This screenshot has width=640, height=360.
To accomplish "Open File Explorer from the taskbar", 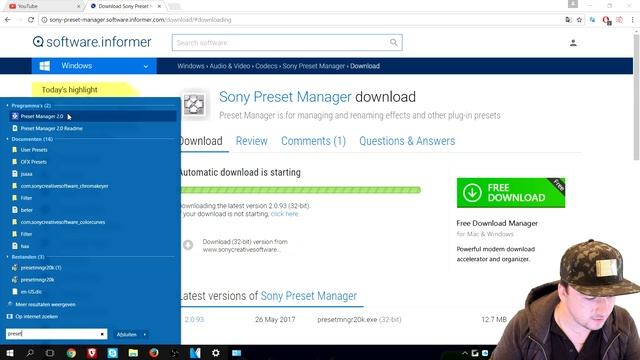I will point(133,353).
